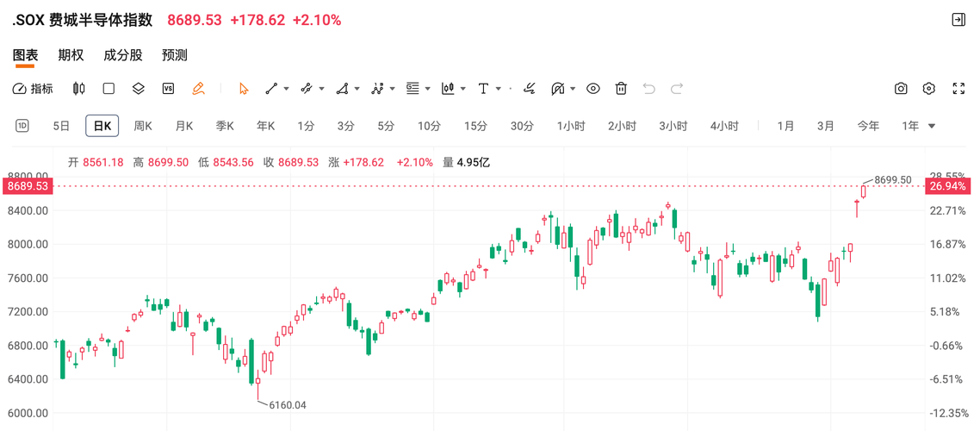The width and height of the screenshot is (980, 431).
Task: Toggle the 1D session button
Action: point(22,126)
